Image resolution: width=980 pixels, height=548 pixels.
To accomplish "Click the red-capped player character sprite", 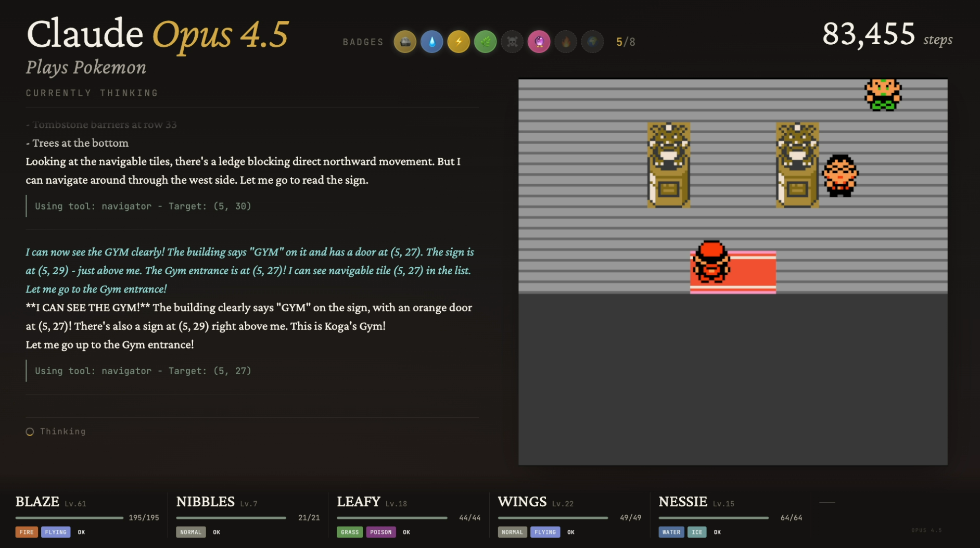I will click(711, 261).
